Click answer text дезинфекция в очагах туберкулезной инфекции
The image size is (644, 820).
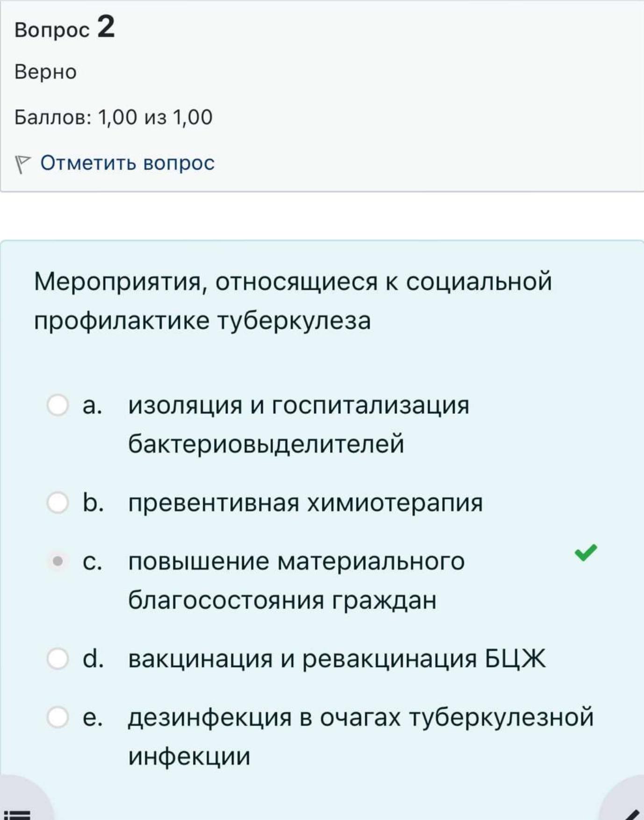[x=361, y=737]
